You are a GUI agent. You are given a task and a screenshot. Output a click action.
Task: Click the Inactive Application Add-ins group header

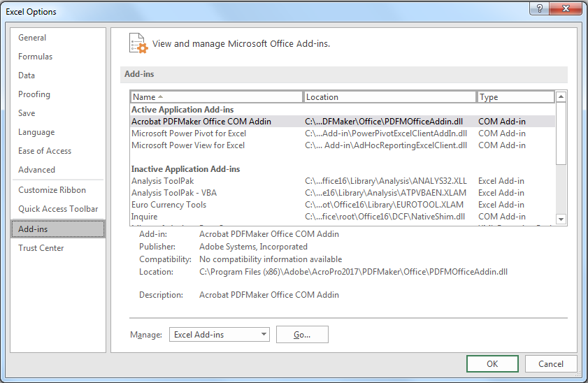click(185, 169)
